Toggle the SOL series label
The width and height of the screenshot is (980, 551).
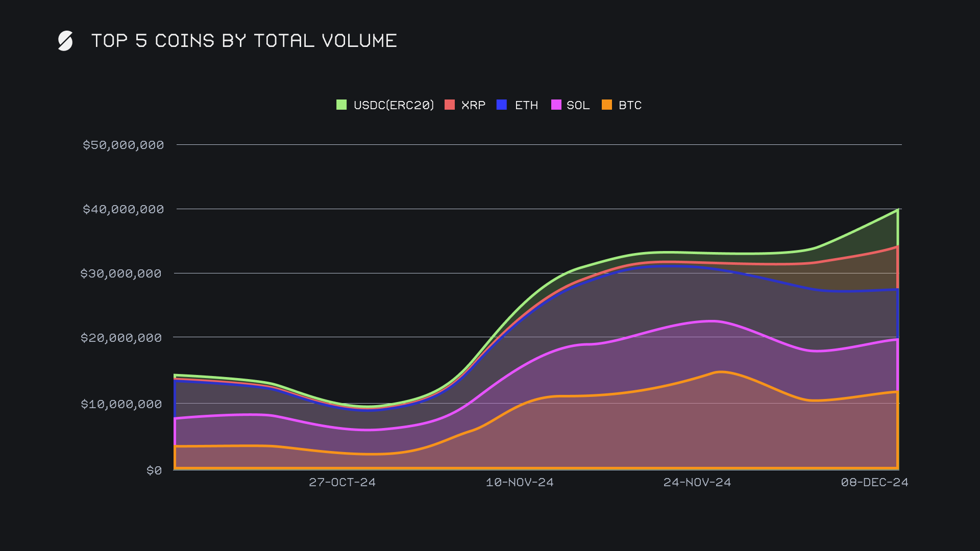pos(578,105)
